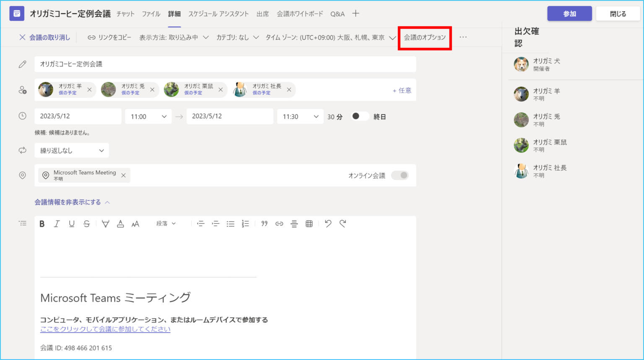Screen dimensions: 644x360
Task: Open the 段落 paragraph style dropdown
Action: coord(166,224)
